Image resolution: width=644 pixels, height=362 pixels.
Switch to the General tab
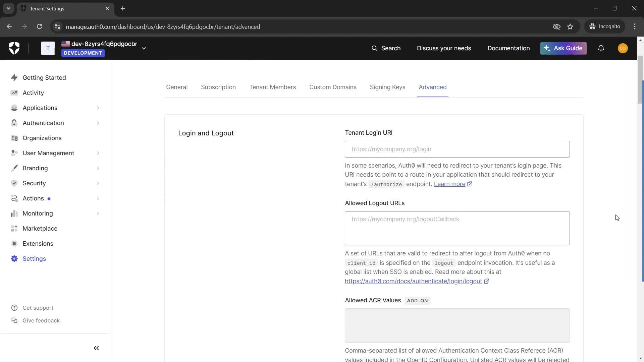[x=177, y=87]
